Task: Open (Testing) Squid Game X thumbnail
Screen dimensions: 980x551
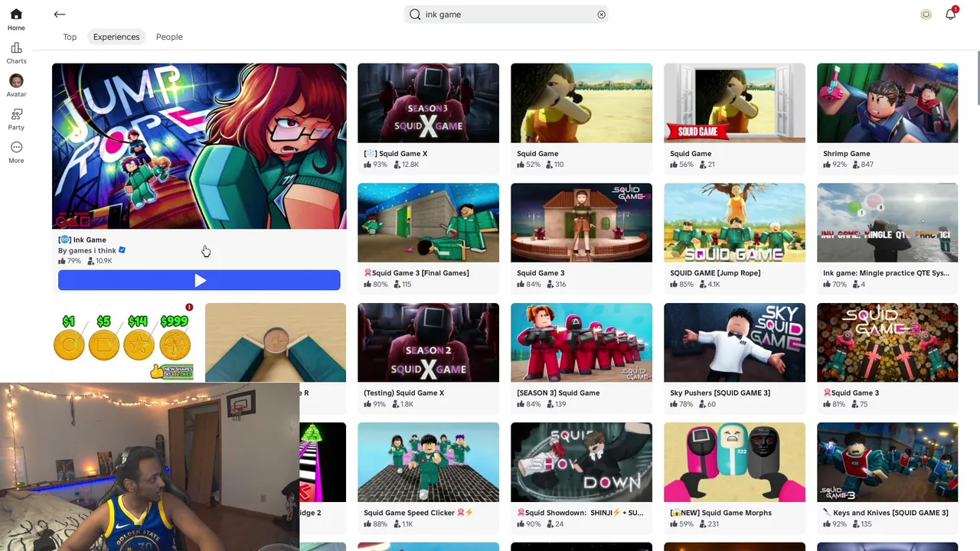Action: click(428, 343)
